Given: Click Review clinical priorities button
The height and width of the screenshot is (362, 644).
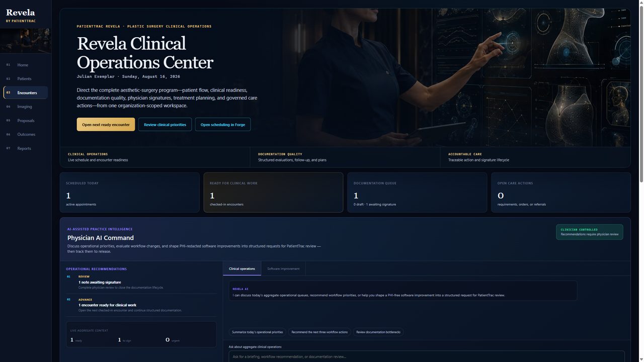Looking at the screenshot, I should [165, 125].
